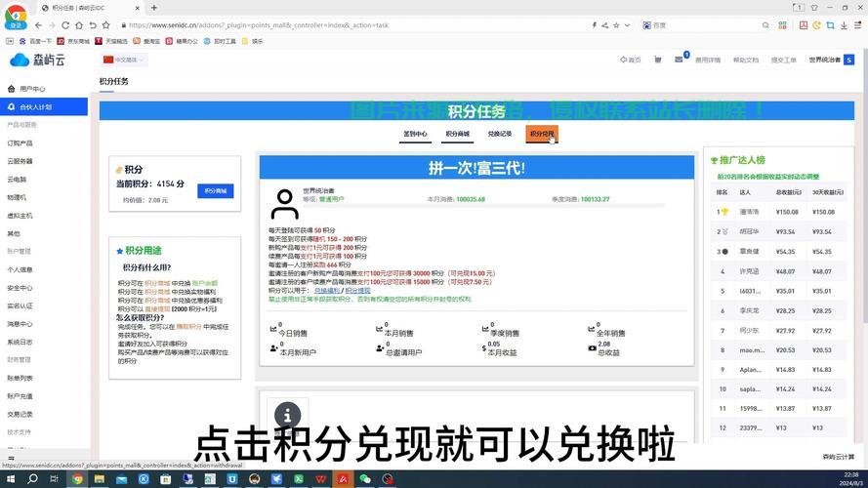Open a new browser tab with plus

point(154,8)
